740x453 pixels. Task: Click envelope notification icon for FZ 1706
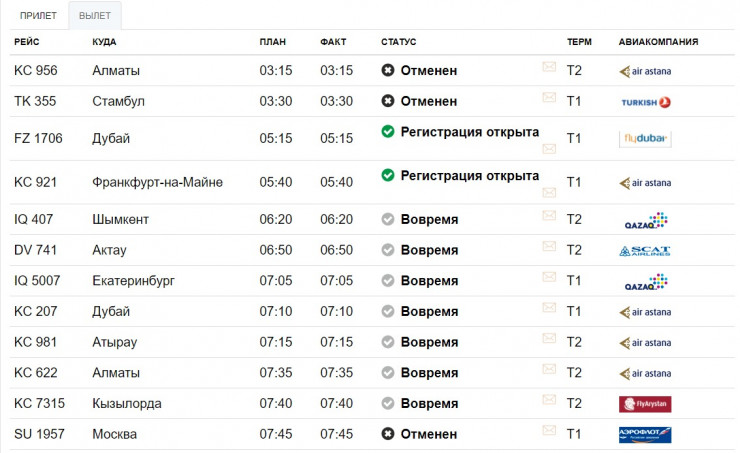point(549,148)
